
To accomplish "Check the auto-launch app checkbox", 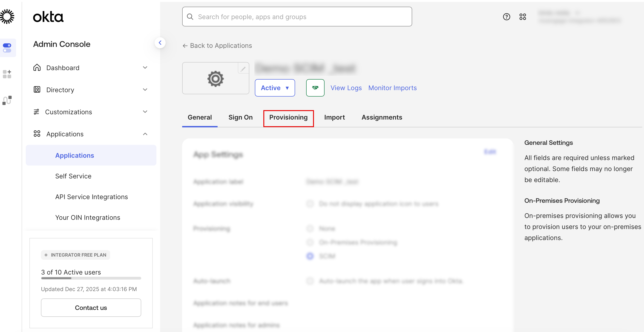I will 310,281.
